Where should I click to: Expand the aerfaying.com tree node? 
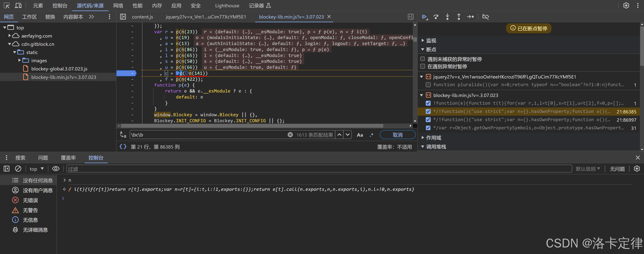tap(10, 36)
